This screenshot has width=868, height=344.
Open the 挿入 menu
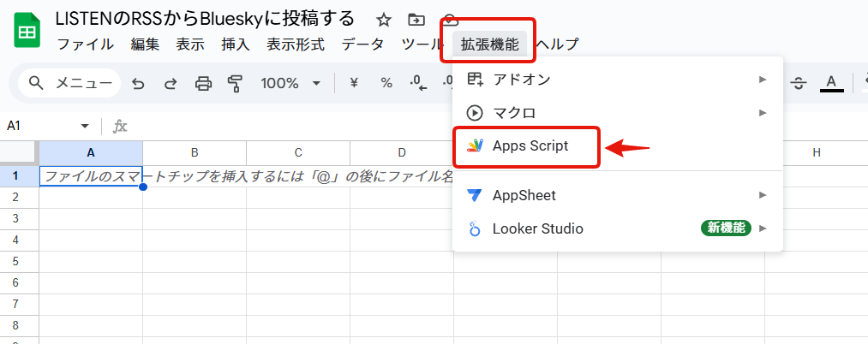pos(236,44)
